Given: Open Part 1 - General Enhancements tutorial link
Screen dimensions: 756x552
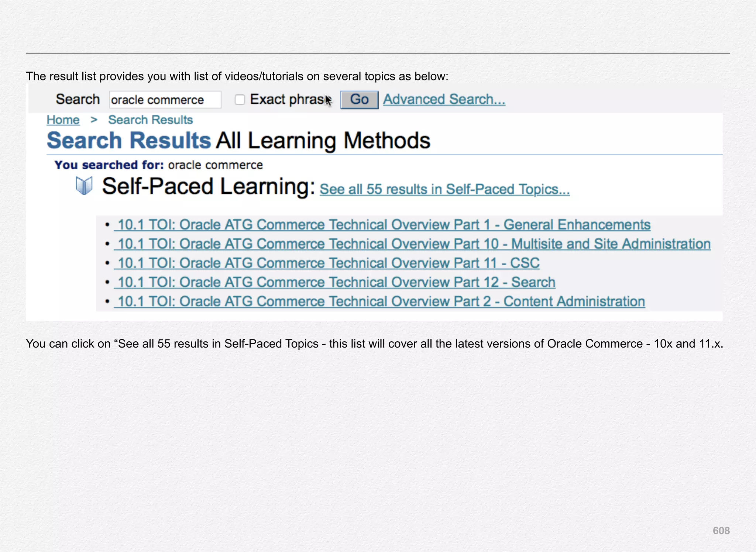Looking at the screenshot, I should (382, 225).
